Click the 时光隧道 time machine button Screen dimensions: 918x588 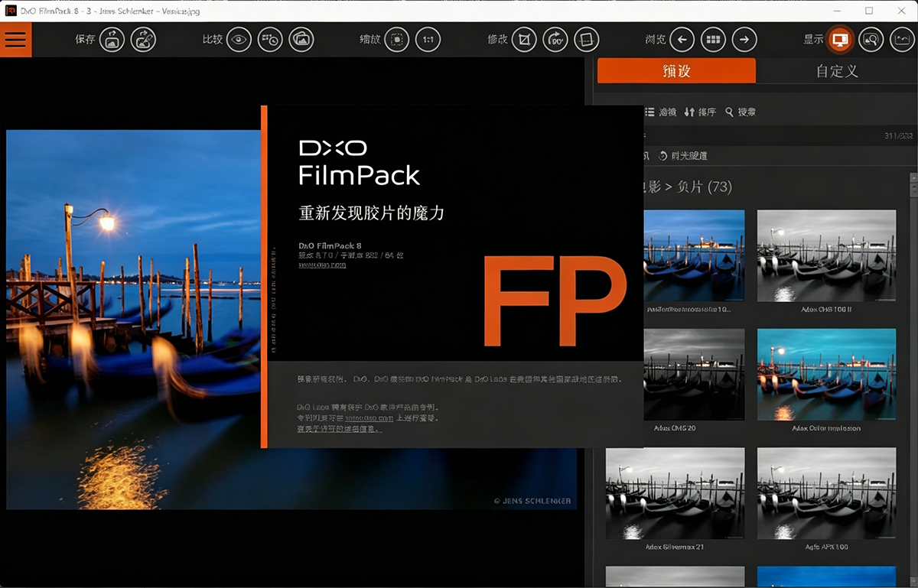pyautogui.click(x=682, y=155)
